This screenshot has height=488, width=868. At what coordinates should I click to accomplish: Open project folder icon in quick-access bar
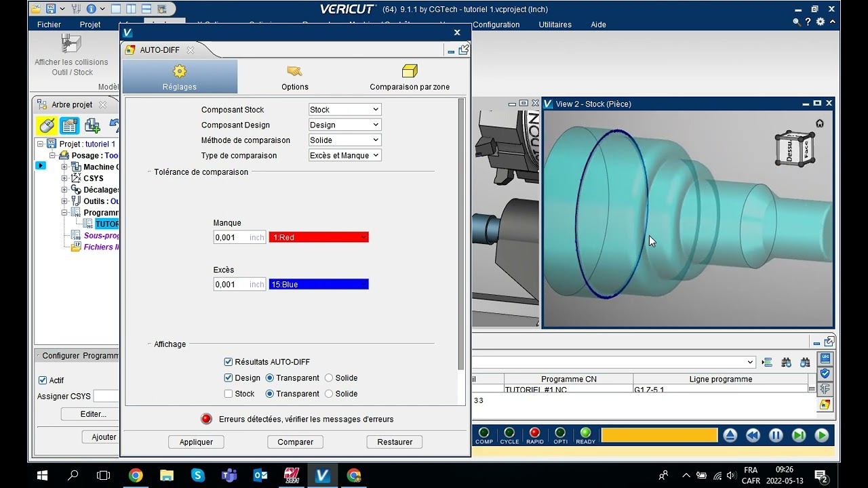point(36,9)
